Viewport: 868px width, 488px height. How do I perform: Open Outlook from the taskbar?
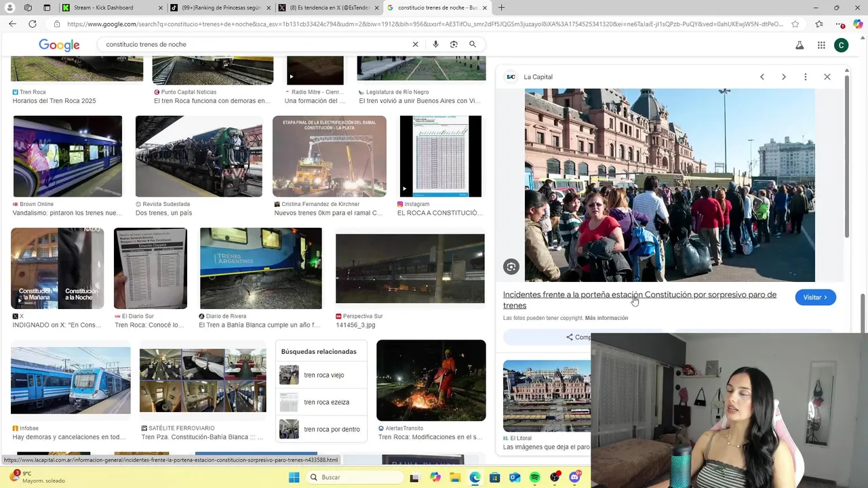pos(515,477)
